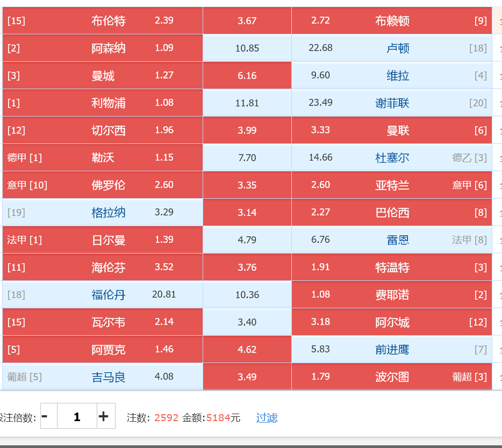Viewport: 502px width, 448px height.
Task: Toggle 波尔图 away win 1.79
Action: tap(392, 377)
